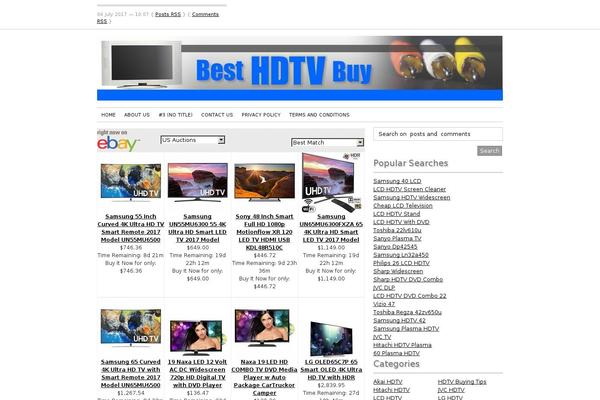Select LCD HDTV with DVD search
Image resolution: width=600 pixels, height=400 pixels.
tap(401, 222)
